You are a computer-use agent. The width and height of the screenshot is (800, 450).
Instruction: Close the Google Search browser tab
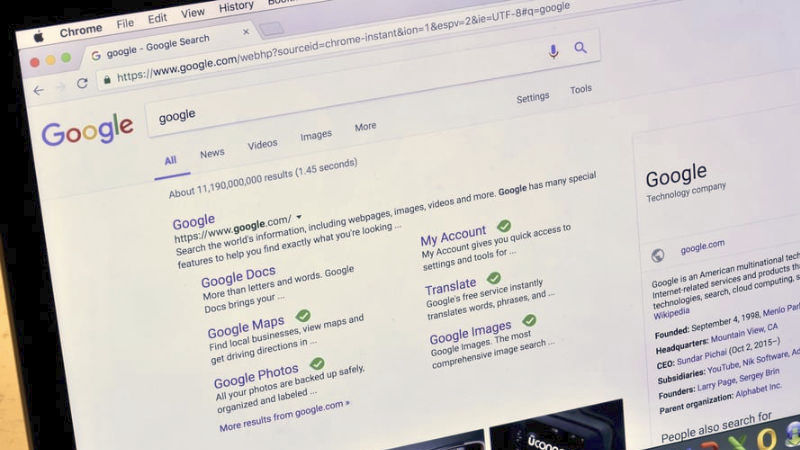click(246, 32)
